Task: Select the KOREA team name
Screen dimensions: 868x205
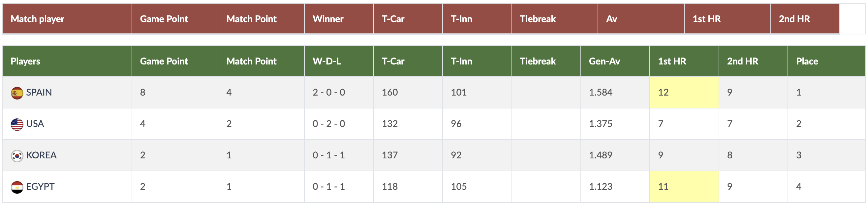Action: 41,155
